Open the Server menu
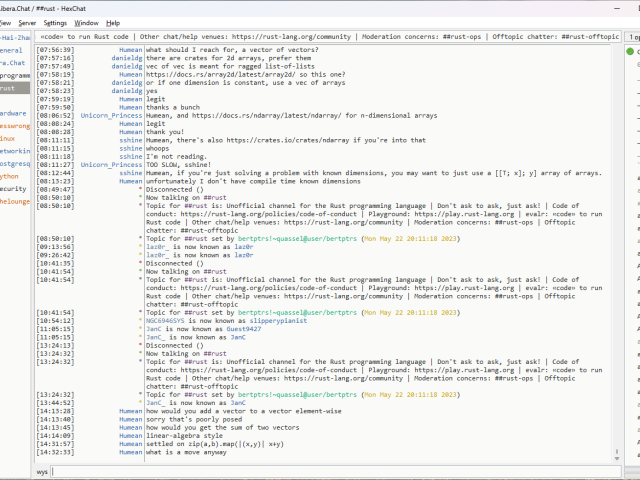 click(x=26, y=22)
